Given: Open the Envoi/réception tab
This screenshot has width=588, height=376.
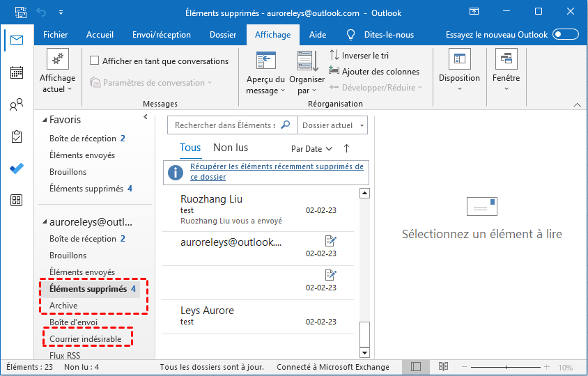Looking at the screenshot, I should click(162, 35).
